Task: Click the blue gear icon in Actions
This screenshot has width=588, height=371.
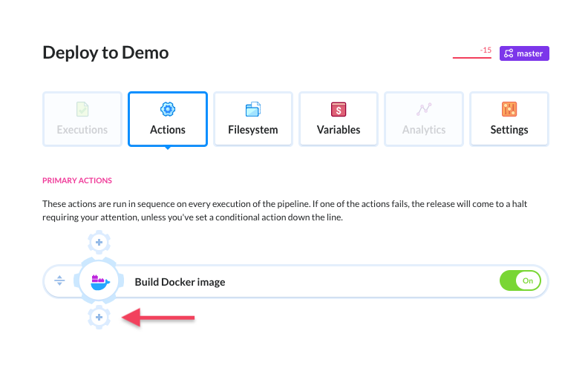Action: coord(168,109)
